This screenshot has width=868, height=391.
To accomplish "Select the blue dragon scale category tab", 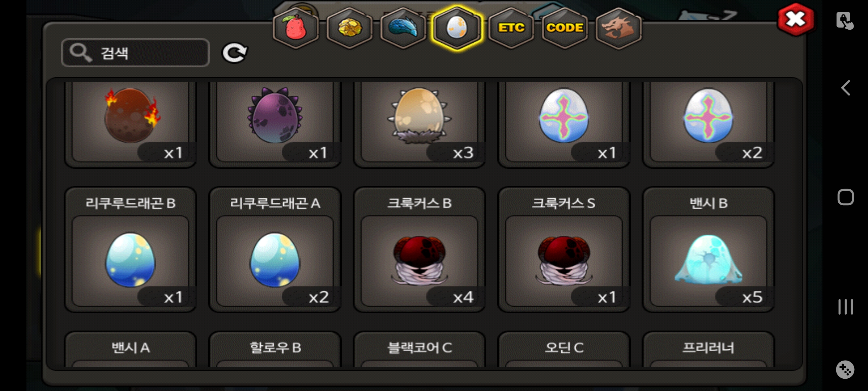I will [403, 28].
